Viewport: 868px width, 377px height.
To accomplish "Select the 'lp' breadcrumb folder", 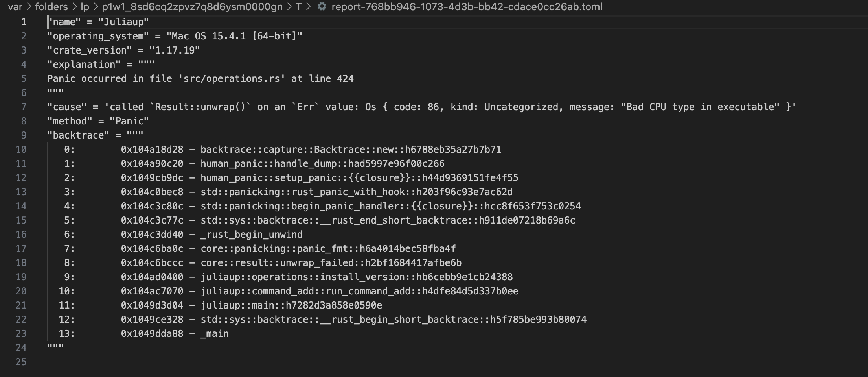I will click(85, 7).
